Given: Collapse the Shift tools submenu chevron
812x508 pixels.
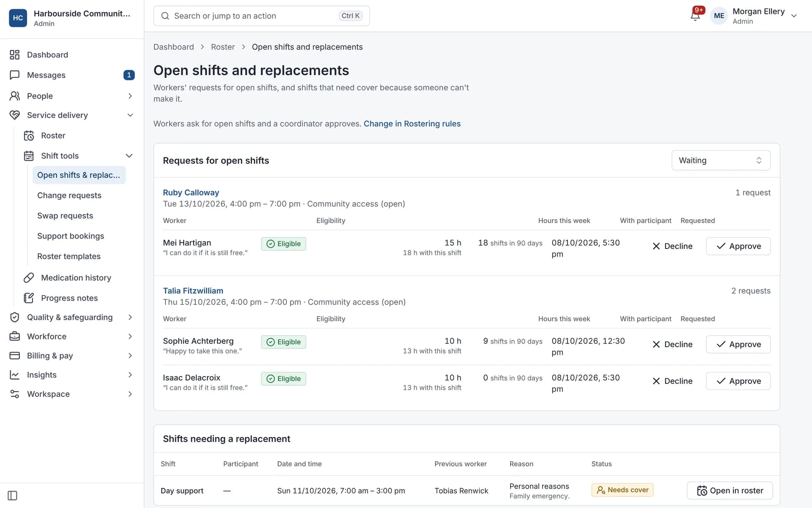Looking at the screenshot, I should pyautogui.click(x=129, y=156).
